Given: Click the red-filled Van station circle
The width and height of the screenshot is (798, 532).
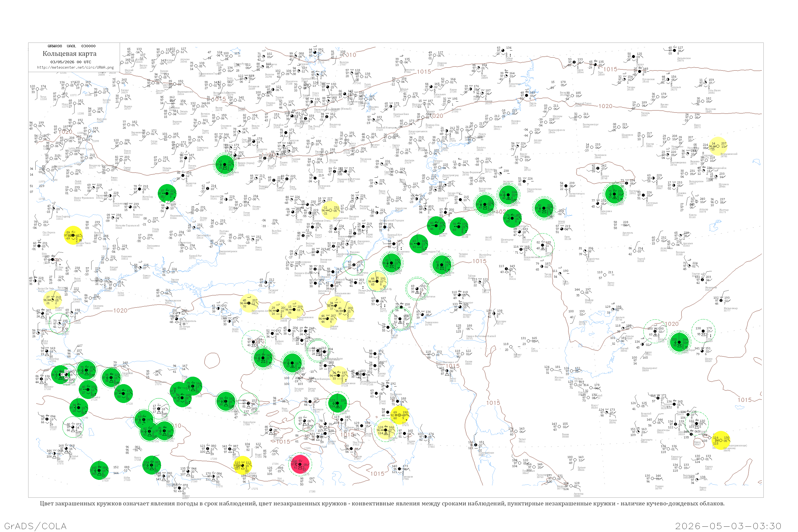Looking at the screenshot, I should pyautogui.click(x=300, y=464).
